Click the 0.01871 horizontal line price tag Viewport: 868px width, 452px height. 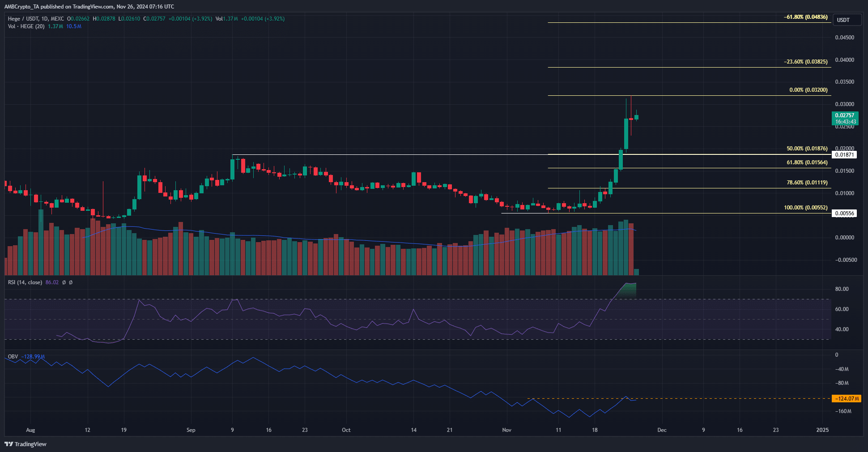(x=844, y=155)
